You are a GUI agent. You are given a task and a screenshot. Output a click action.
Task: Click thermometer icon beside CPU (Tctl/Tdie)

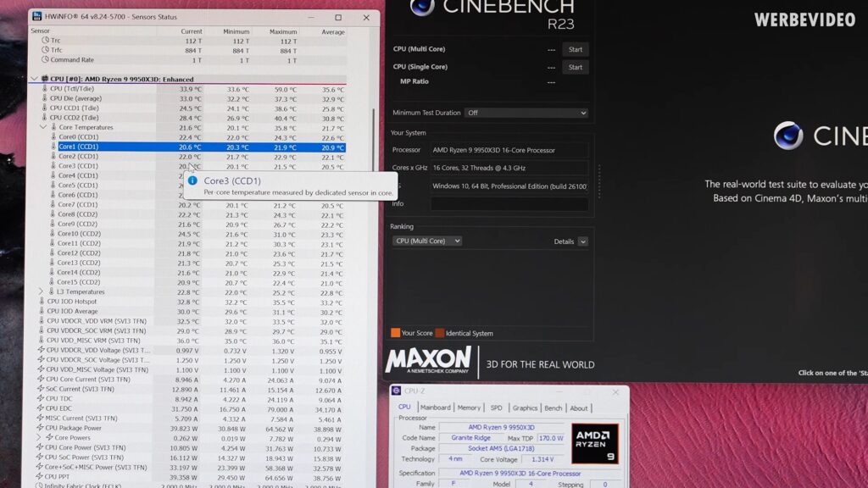45,88
